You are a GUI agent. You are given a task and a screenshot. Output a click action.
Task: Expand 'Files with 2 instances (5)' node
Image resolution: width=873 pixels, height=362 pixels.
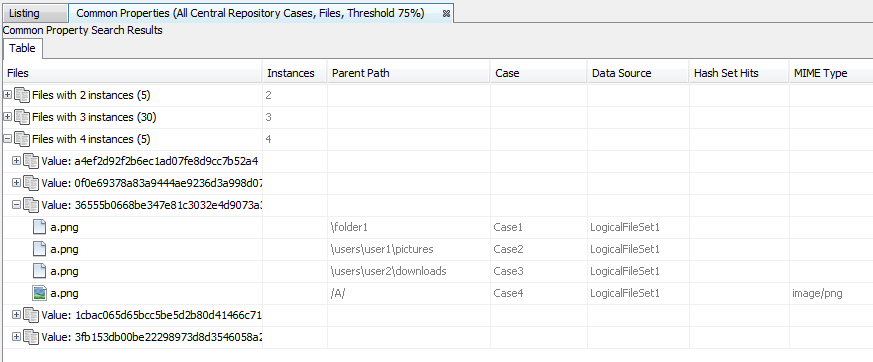click(x=7, y=95)
